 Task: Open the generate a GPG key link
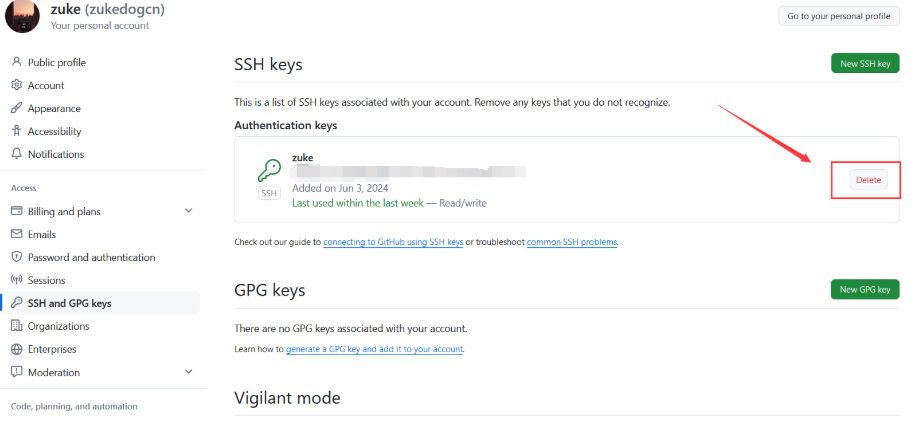pos(374,349)
